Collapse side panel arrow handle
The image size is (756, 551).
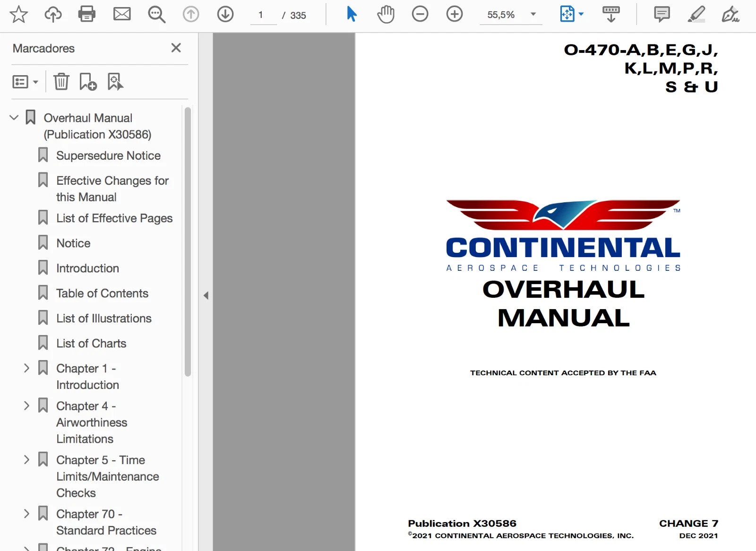pyautogui.click(x=206, y=295)
